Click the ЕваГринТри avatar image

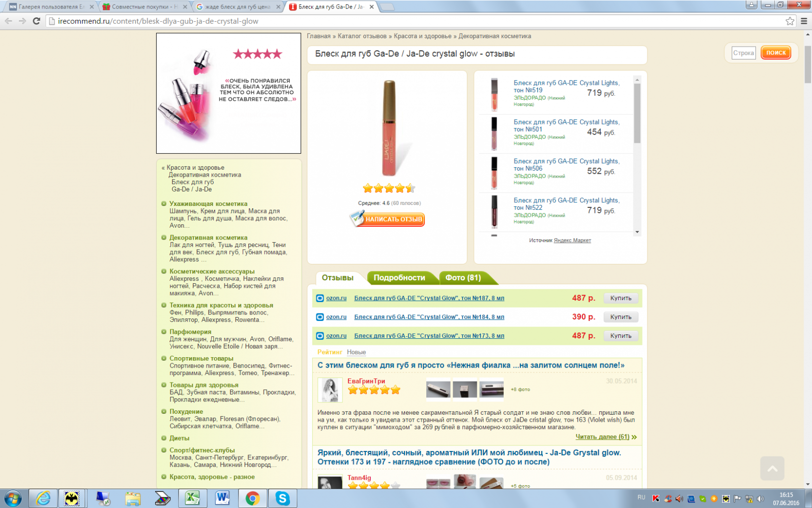[330, 390]
